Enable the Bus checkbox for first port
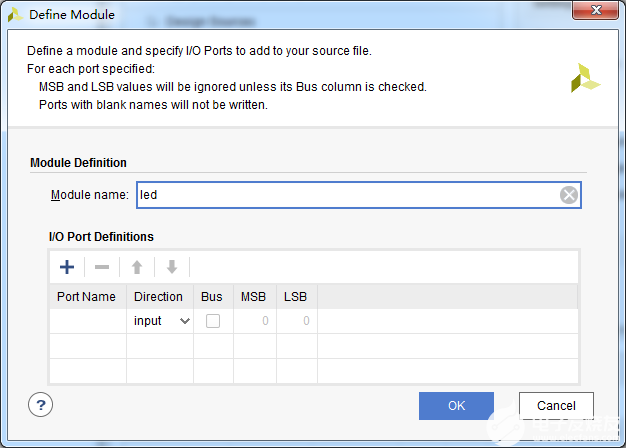Screen dimensions: 626x448 click(212, 321)
